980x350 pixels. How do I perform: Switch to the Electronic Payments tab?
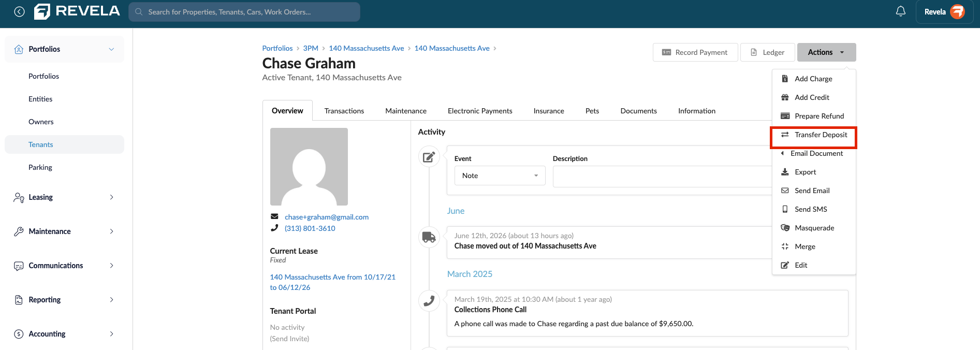click(x=480, y=111)
